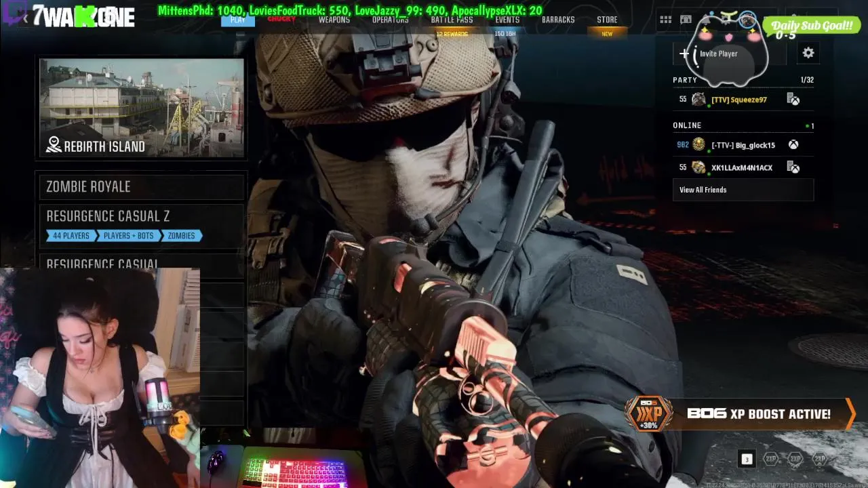Open the BARRACKS tab
This screenshot has height=488, width=868.
[558, 20]
